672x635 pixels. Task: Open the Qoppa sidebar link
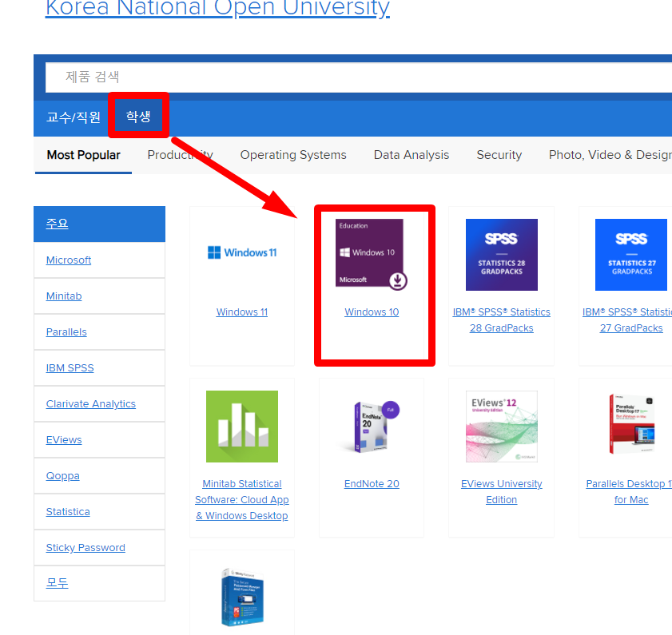coord(62,476)
